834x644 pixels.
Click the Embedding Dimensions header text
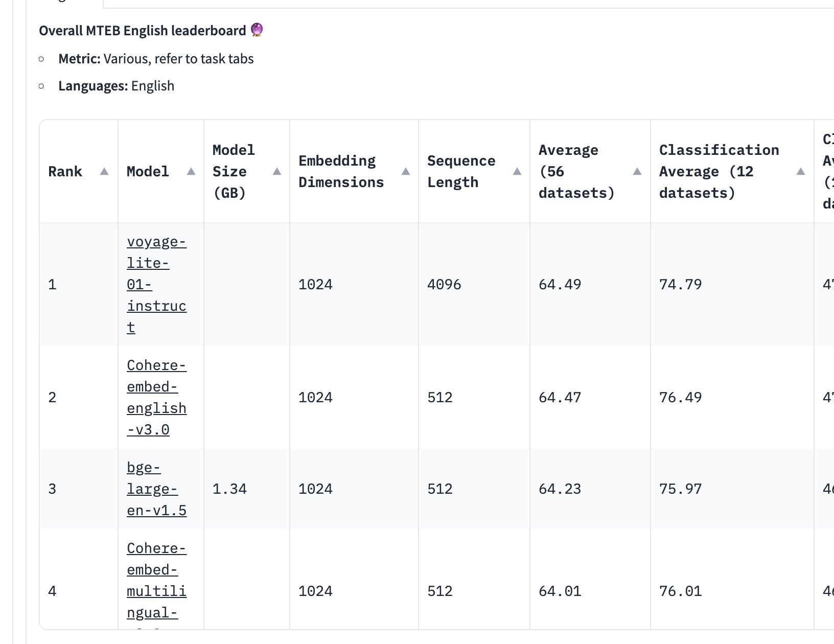[x=341, y=172]
